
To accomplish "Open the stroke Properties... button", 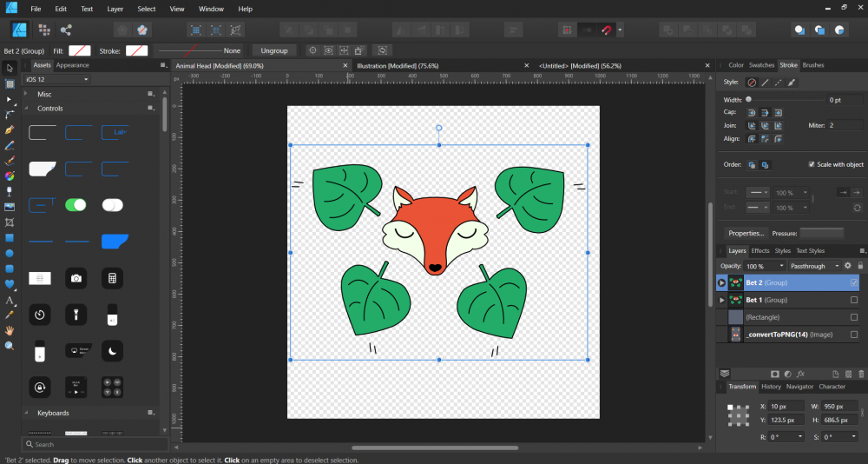I will [x=746, y=233].
